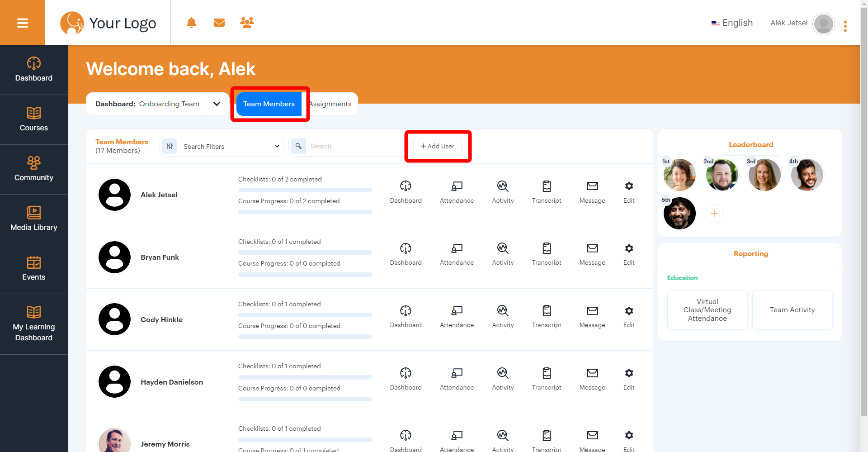
Task: Click the filter sliders icon
Action: (x=170, y=146)
